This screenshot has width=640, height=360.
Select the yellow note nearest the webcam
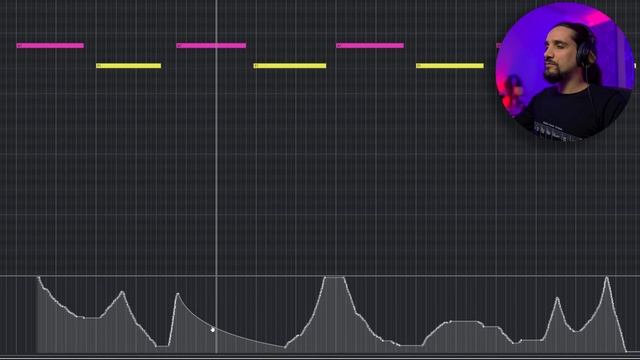(450, 66)
